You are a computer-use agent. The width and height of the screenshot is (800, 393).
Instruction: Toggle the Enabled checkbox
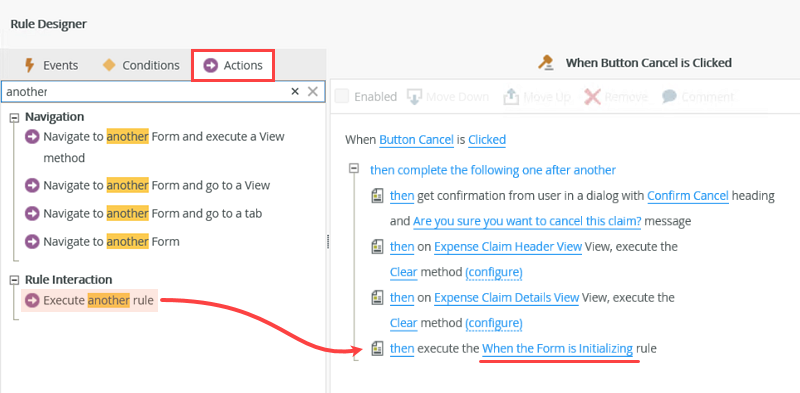tap(342, 96)
